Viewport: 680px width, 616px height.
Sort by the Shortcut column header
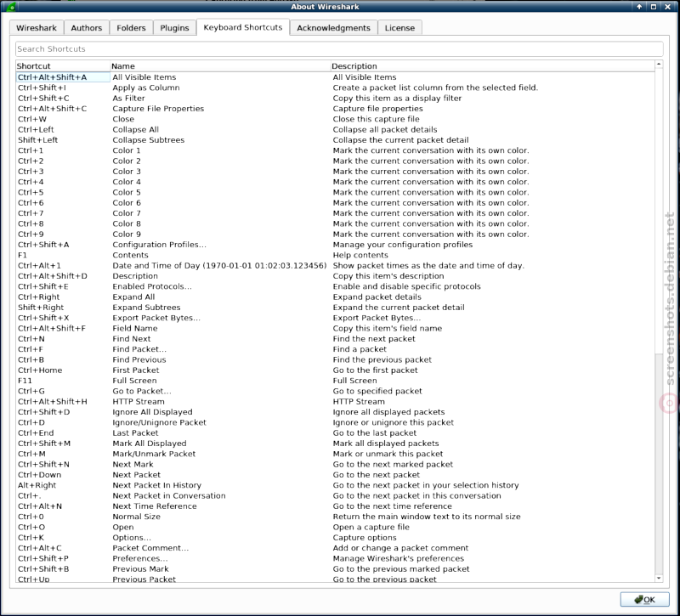63,66
